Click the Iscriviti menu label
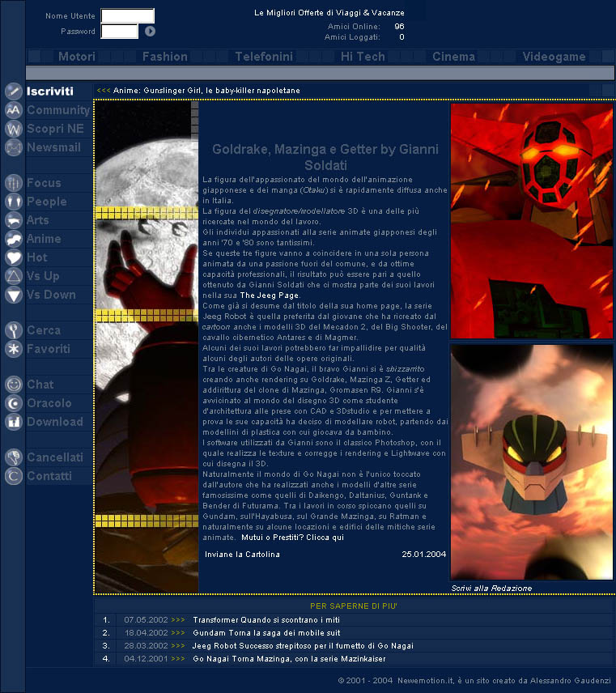The height and width of the screenshot is (693, 616). point(50,91)
